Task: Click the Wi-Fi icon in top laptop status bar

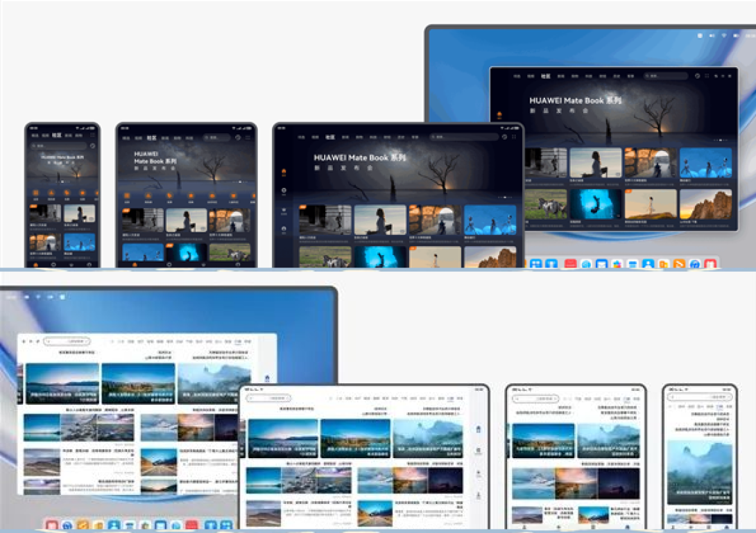Action: tap(723, 35)
